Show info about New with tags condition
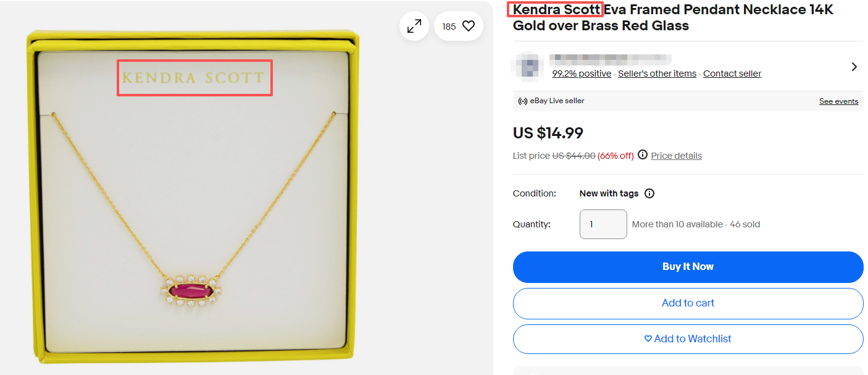This screenshot has width=868, height=375. click(649, 193)
